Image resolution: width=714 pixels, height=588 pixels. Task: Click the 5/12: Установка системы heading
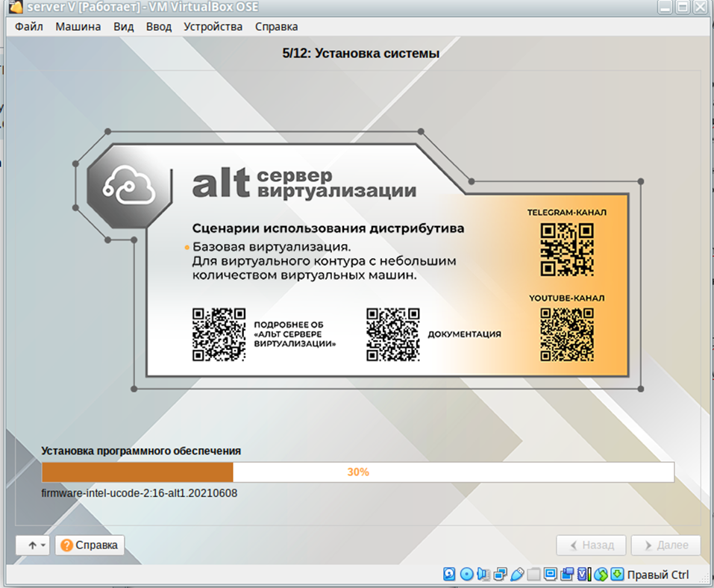[360, 53]
